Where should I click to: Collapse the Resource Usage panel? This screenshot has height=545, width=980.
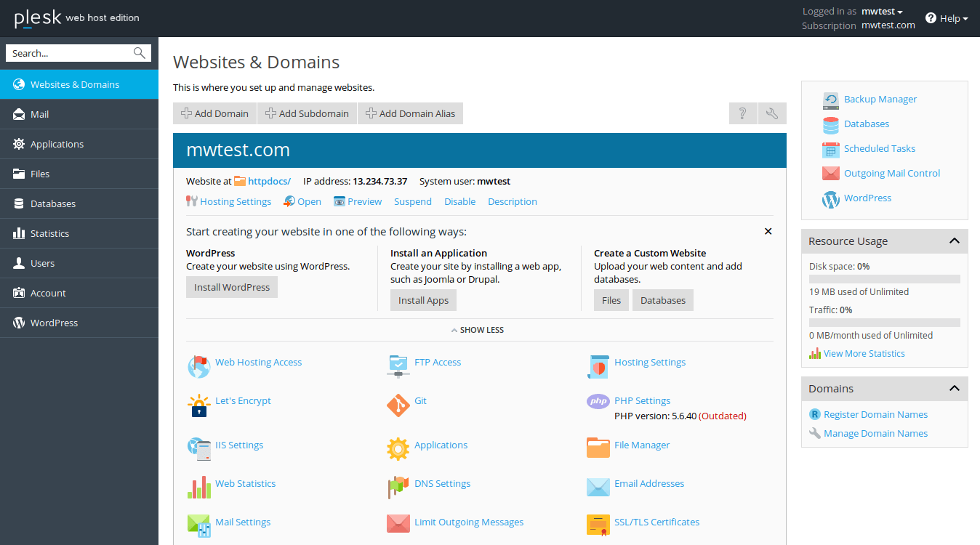pos(954,241)
